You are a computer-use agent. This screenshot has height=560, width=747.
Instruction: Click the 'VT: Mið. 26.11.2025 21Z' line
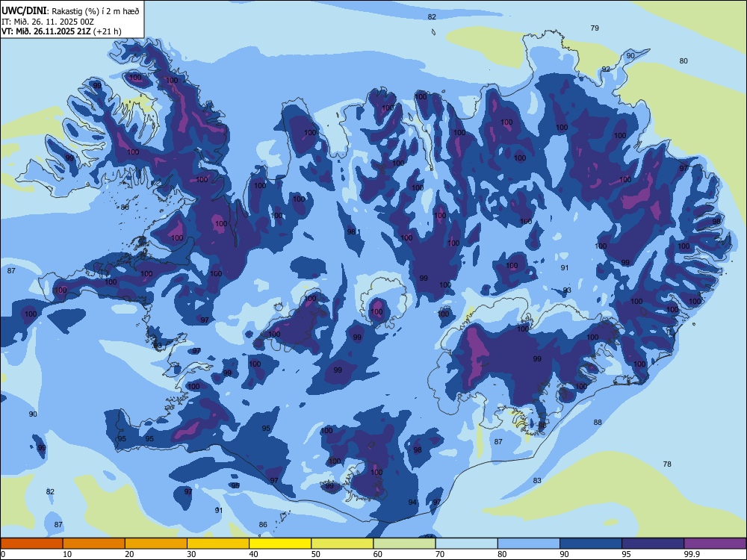click(46, 31)
